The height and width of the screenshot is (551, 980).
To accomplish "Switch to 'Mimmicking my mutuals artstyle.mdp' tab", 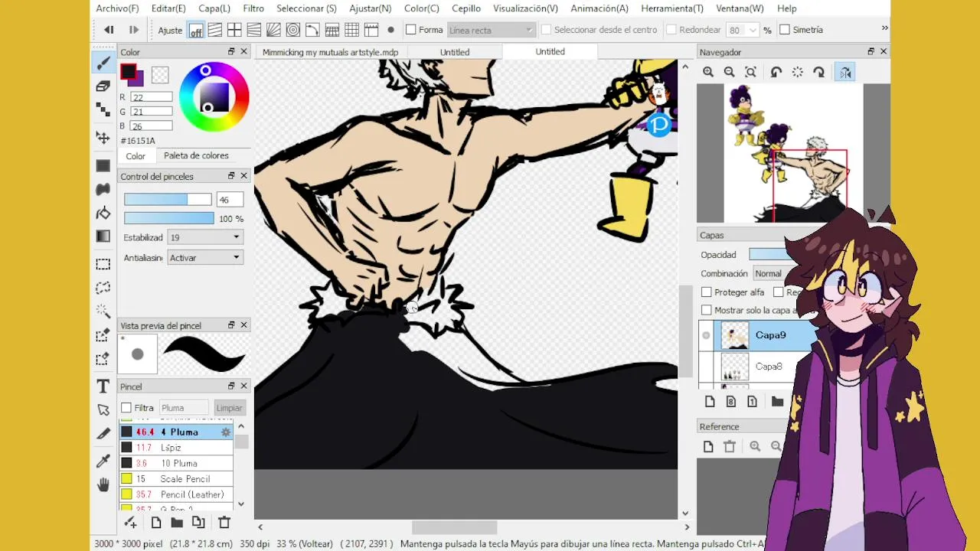I will point(331,52).
